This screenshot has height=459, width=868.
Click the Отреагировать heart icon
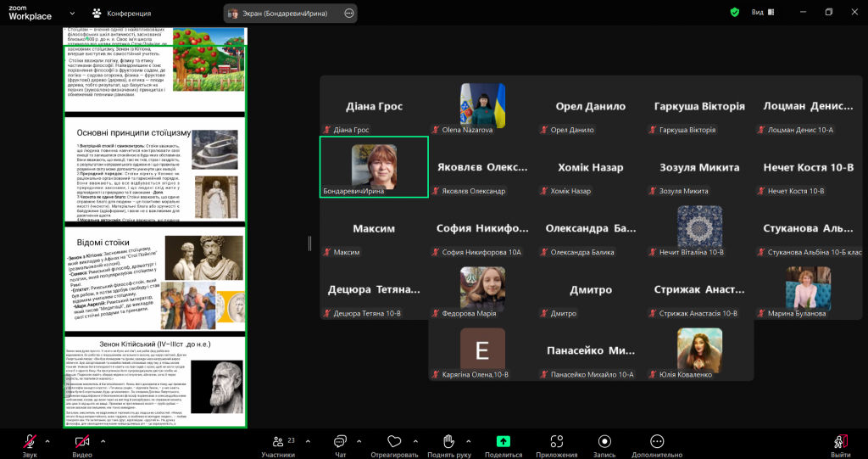394,441
